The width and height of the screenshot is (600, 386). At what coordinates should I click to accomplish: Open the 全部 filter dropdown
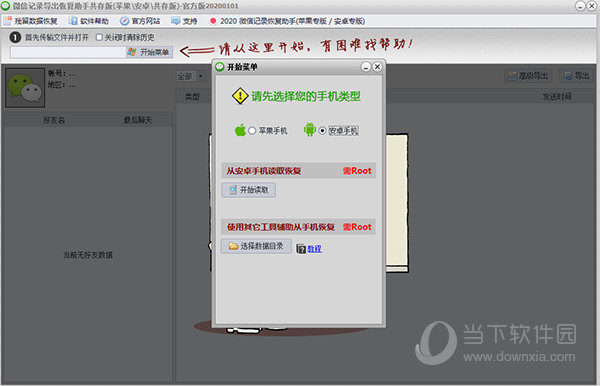(x=191, y=77)
